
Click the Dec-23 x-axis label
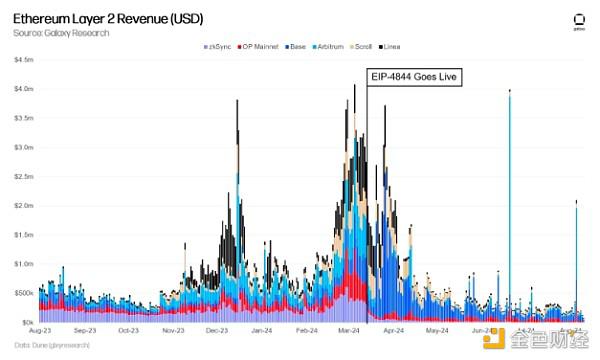click(x=217, y=330)
